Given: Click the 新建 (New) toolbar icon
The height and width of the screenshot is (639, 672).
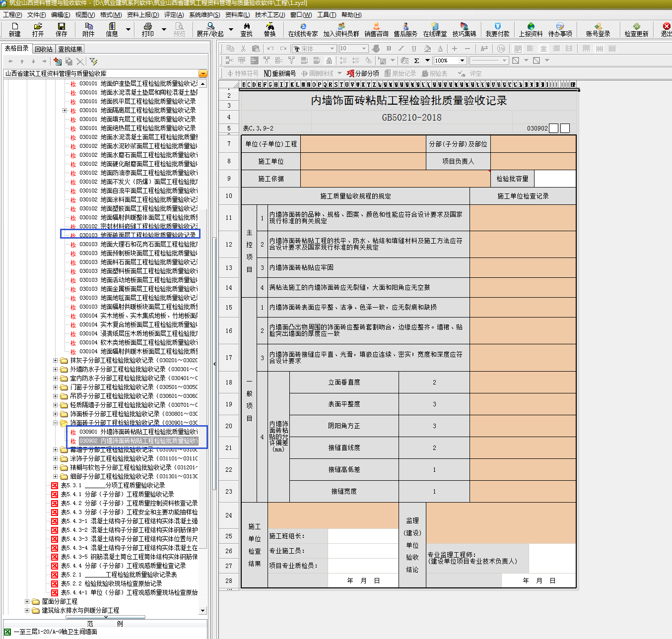Looking at the screenshot, I should tap(14, 29).
